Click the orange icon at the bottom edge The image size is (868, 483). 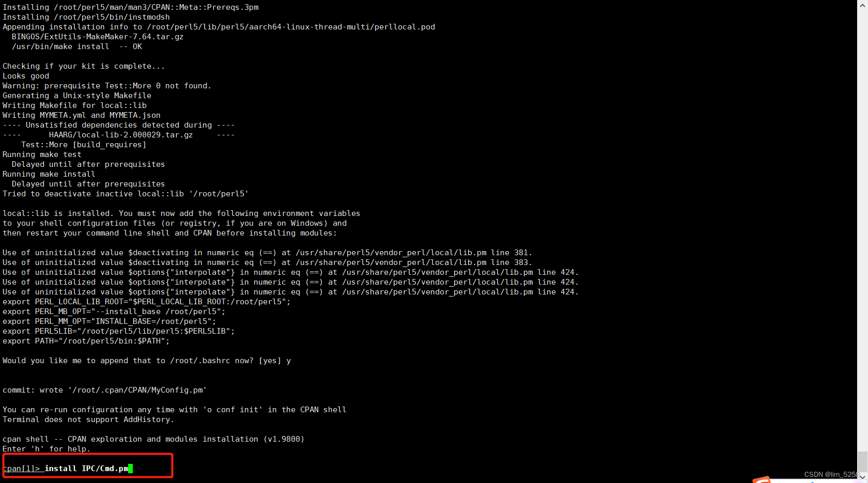coord(762,480)
